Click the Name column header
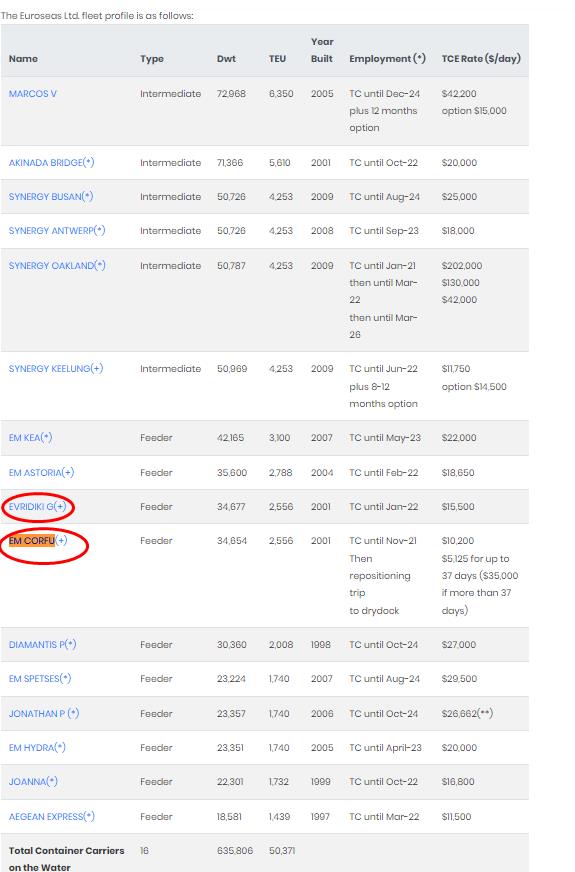575x872 pixels. (x=23, y=58)
